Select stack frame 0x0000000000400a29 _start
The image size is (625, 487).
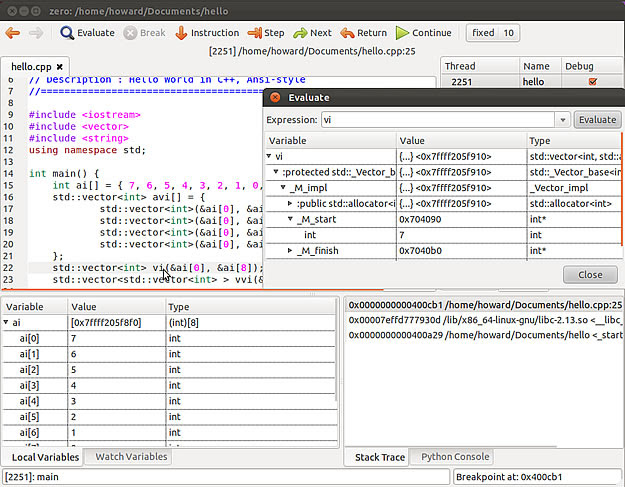[484, 335]
